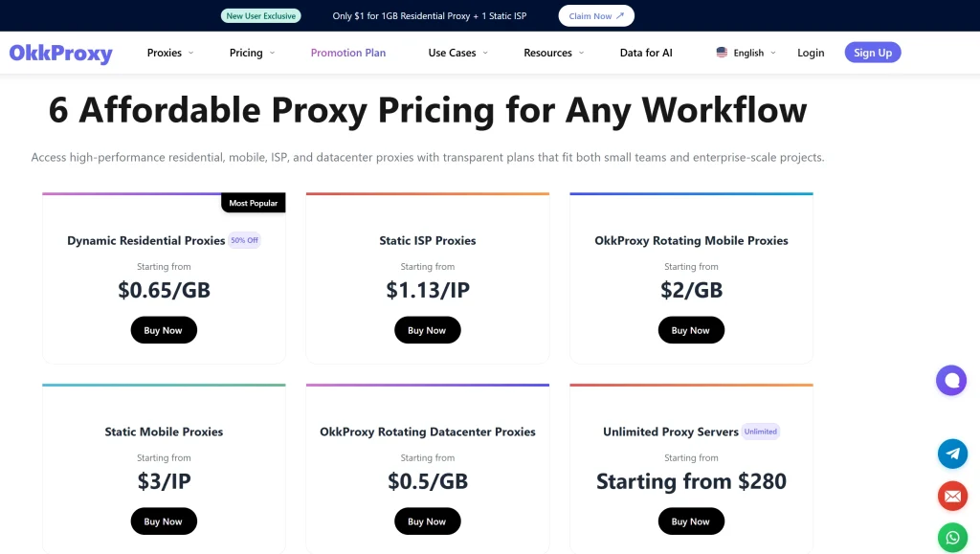Click the American flag language icon
Viewport: 980px width, 554px height.
coord(722,53)
